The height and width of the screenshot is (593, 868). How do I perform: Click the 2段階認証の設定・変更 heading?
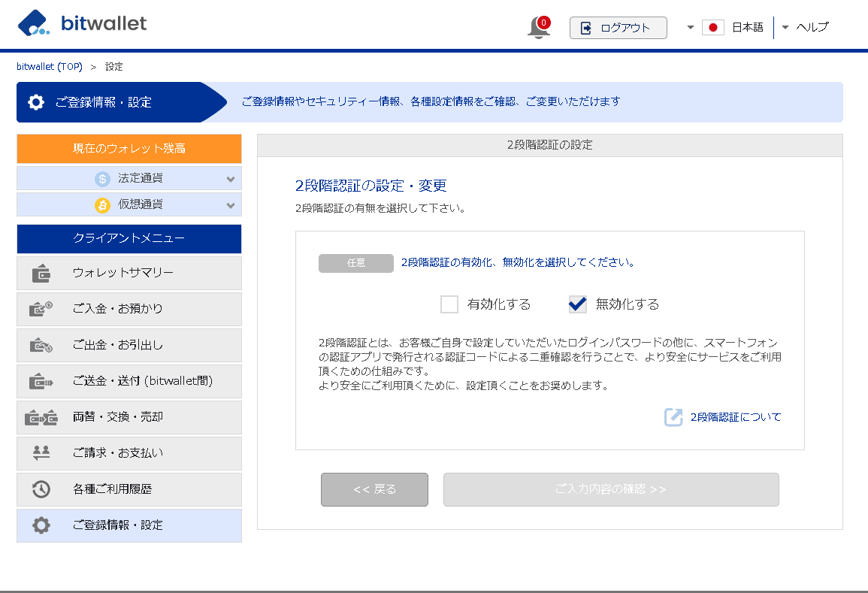click(x=371, y=186)
